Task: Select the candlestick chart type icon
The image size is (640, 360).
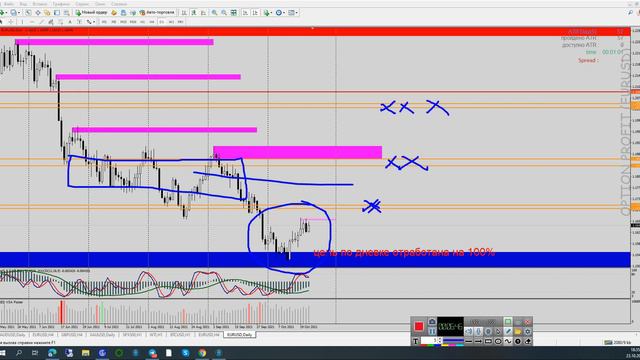Action: pos(193,13)
